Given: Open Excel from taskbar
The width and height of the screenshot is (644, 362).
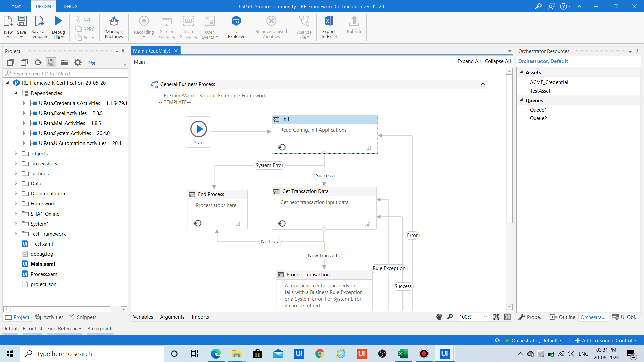Looking at the screenshot, I should 403,354.
